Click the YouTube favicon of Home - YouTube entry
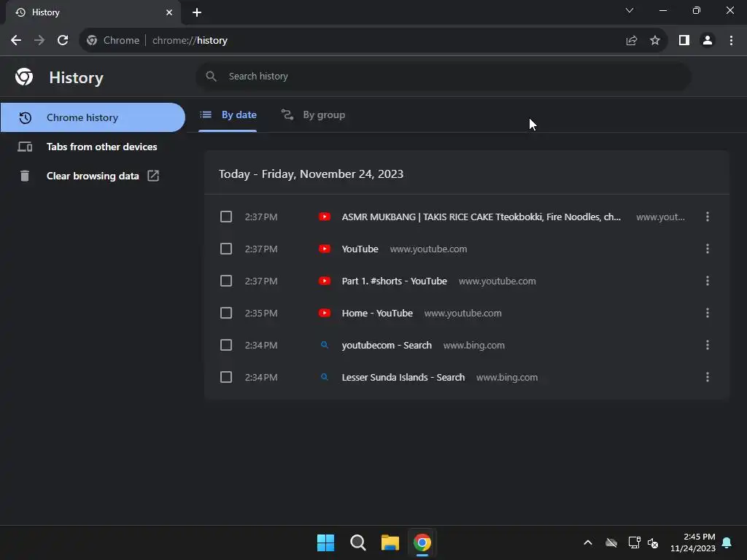The image size is (747, 560). click(x=325, y=314)
